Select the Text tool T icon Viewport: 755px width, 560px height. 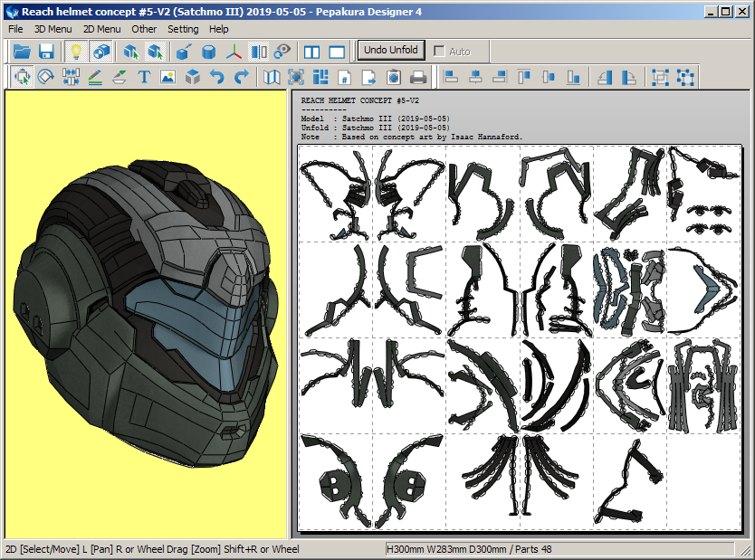coord(144,77)
